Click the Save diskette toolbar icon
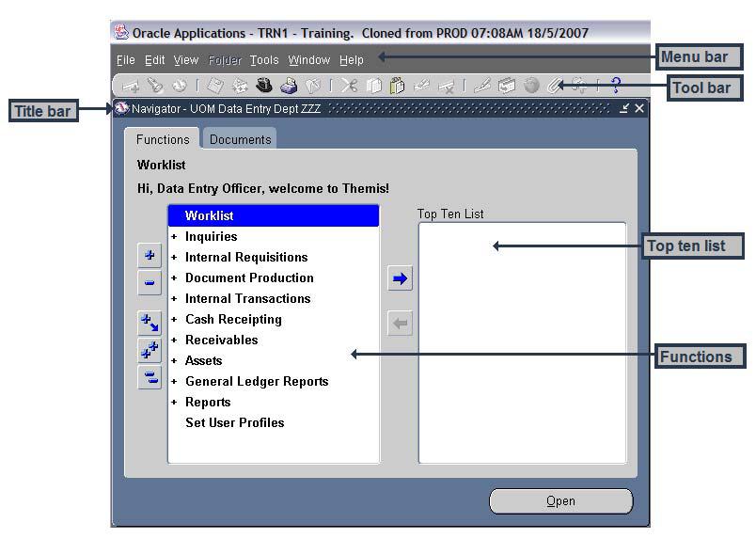This screenshot has width=756, height=539. coord(214,86)
